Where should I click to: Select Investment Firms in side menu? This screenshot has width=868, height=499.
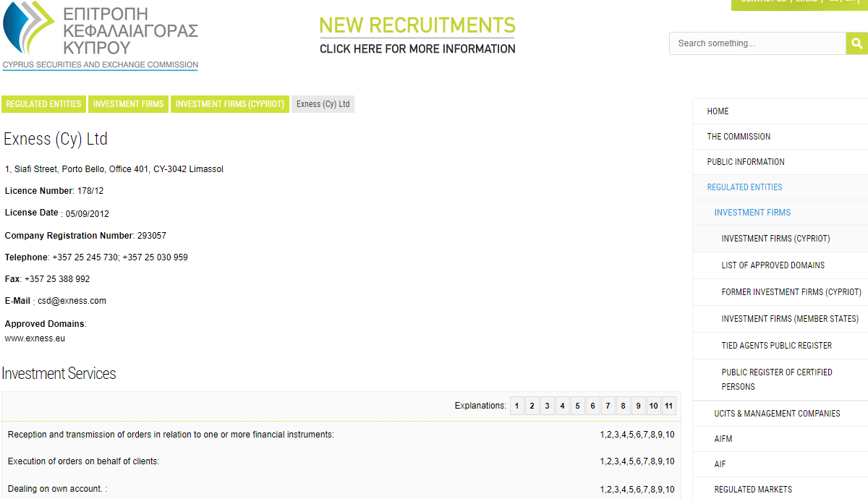[x=780, y=213]
